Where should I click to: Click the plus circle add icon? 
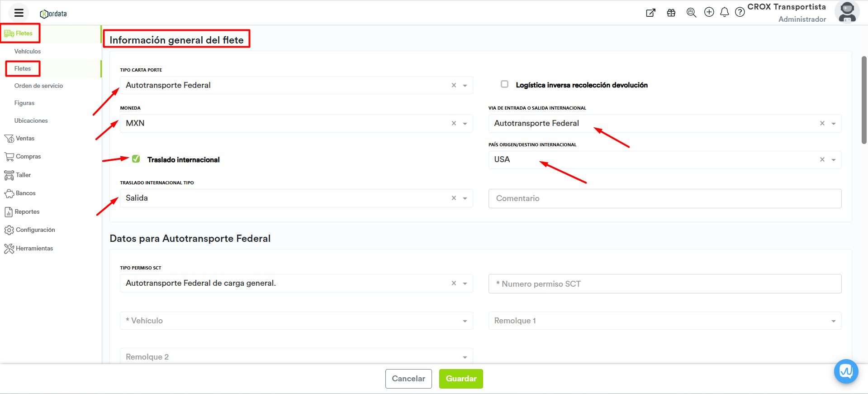709,12
